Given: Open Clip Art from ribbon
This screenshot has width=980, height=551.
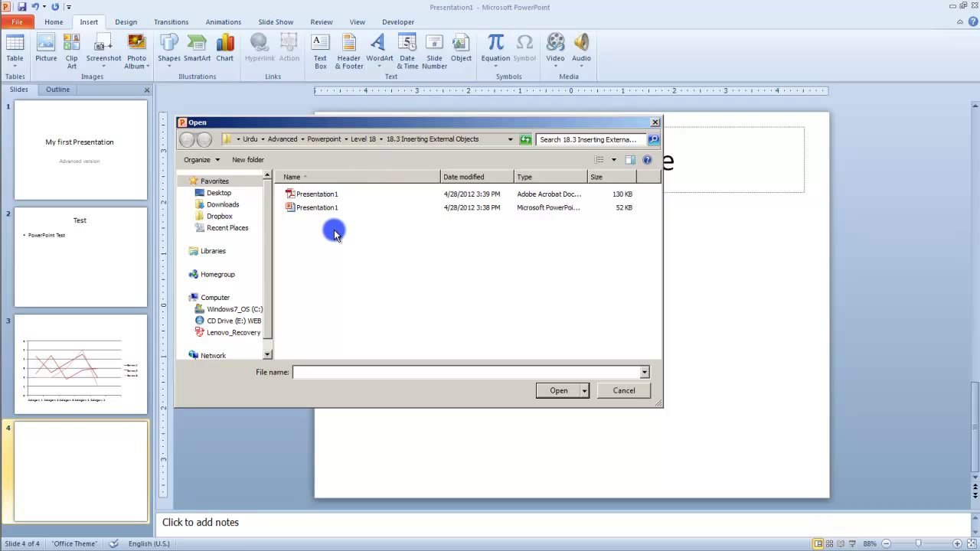Looking at the screenshot, I should pos(71,51).
